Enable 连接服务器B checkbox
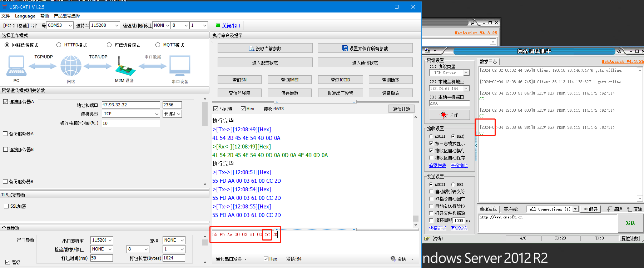The width and height of the screenshot is (644, 268). [x=5, y=150]
